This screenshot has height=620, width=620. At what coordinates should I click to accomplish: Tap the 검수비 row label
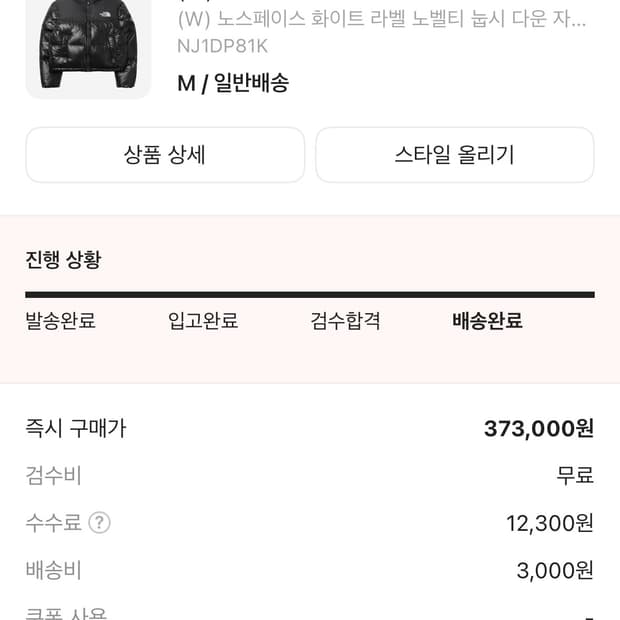[53, 475]
